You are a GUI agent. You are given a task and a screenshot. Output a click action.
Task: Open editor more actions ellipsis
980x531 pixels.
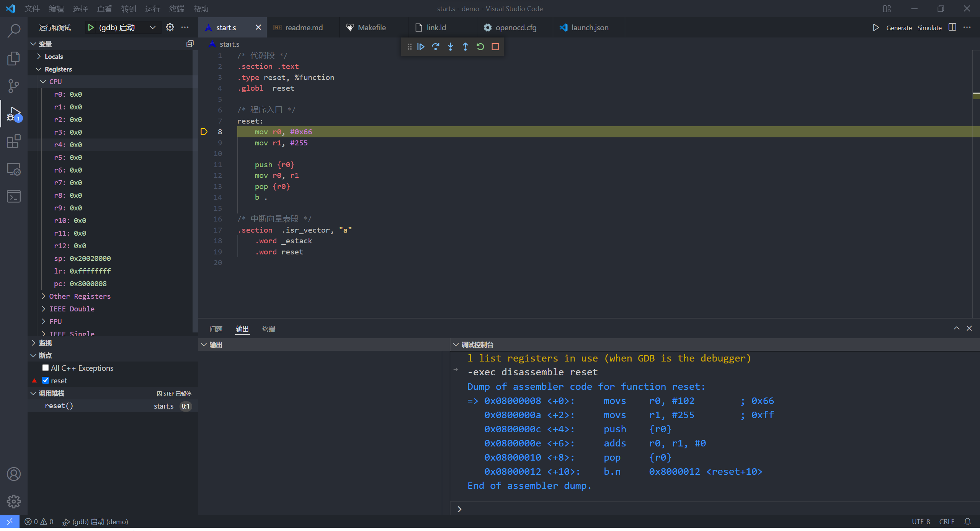pos(967,27)
